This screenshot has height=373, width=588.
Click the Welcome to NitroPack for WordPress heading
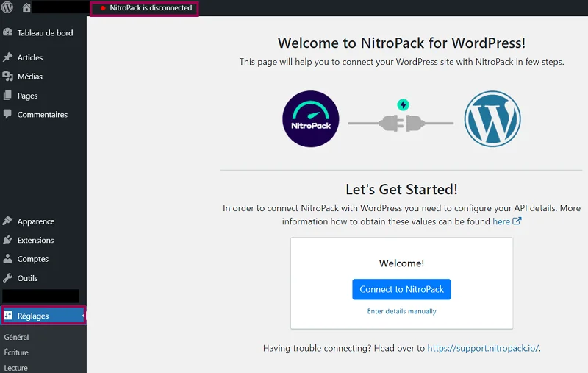(x=401, y=43)
